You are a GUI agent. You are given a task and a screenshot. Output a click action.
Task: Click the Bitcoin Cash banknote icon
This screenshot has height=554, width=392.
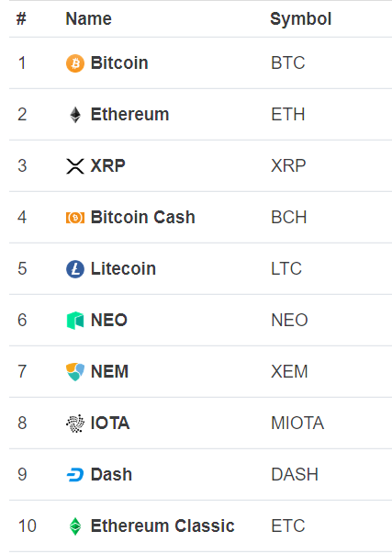(75, 218)
